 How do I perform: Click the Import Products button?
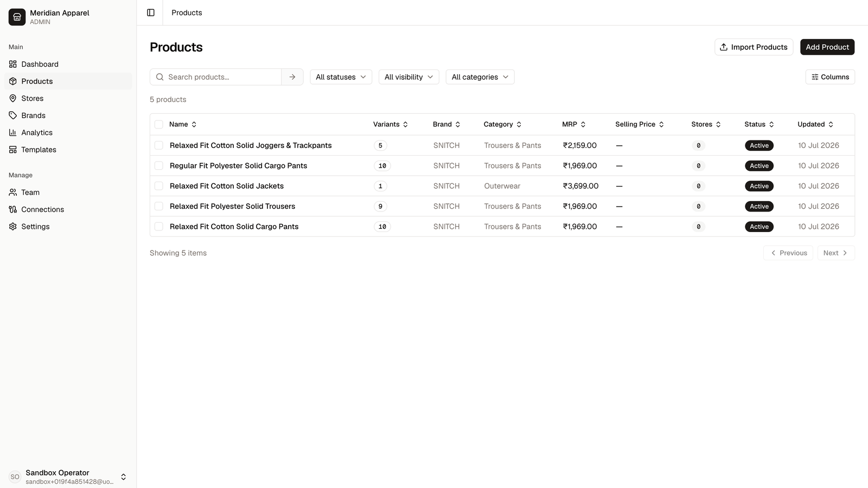tap(754, 47)
